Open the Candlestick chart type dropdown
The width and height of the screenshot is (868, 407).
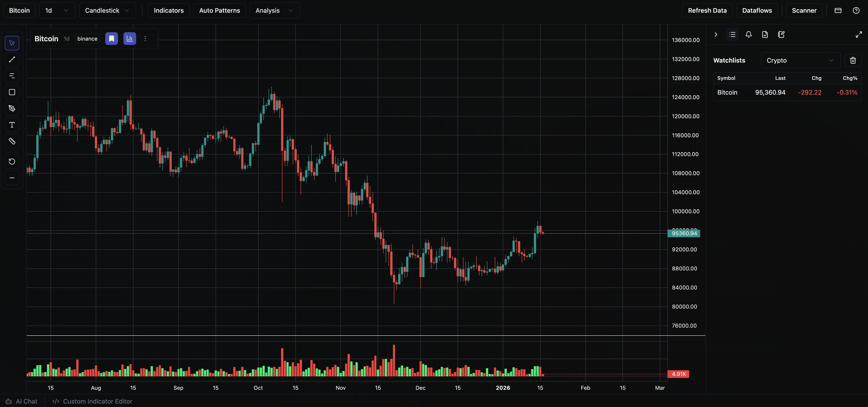[107, 10]
